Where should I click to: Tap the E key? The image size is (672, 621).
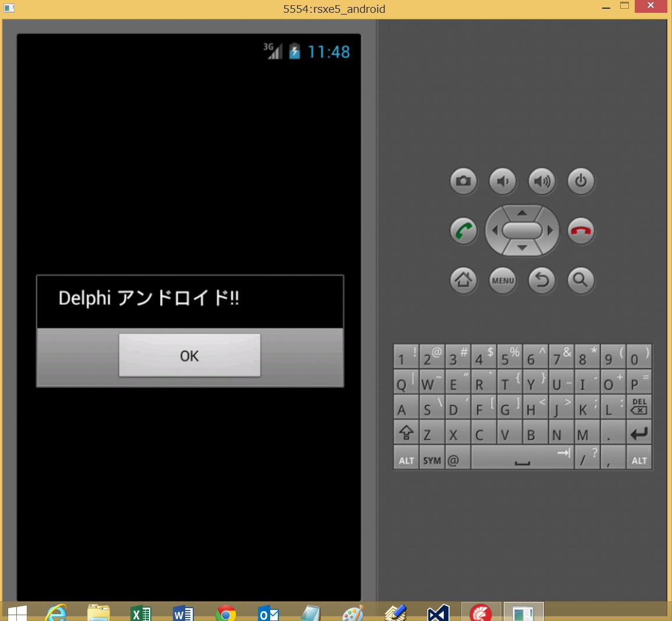click(458, 382)
